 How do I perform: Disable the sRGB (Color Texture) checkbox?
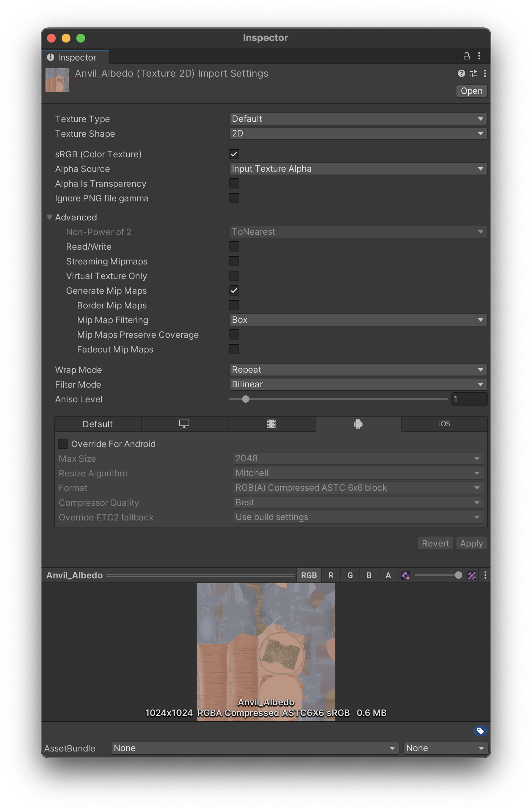(x=234, y=154)
